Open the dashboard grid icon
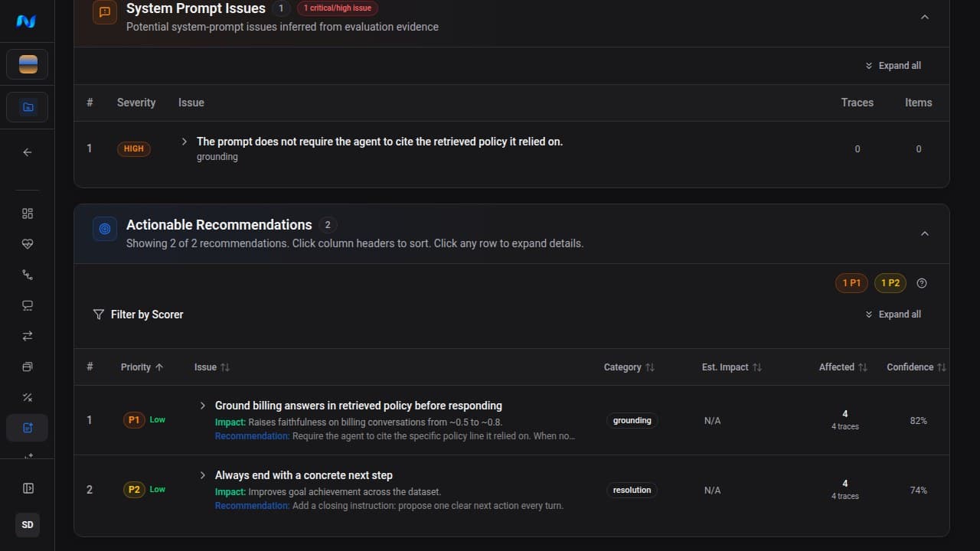Image resolution: width=980 pixels, height=551 pixels. click(x=28, y=214)
